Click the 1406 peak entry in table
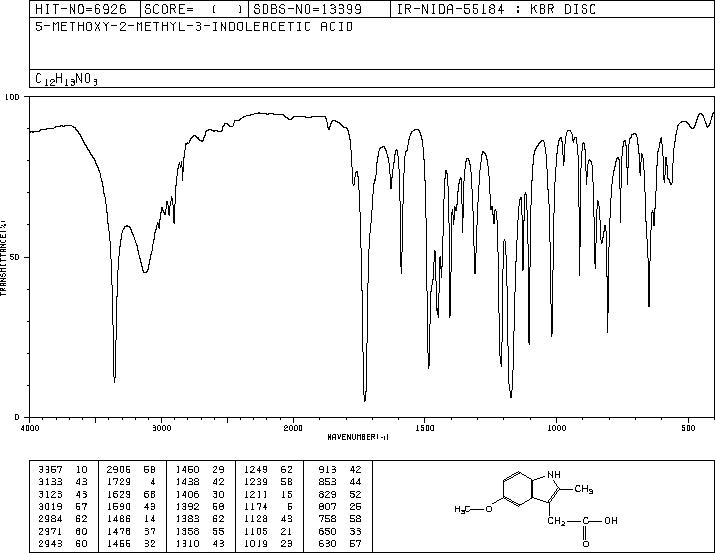 [x=200, y=494]
